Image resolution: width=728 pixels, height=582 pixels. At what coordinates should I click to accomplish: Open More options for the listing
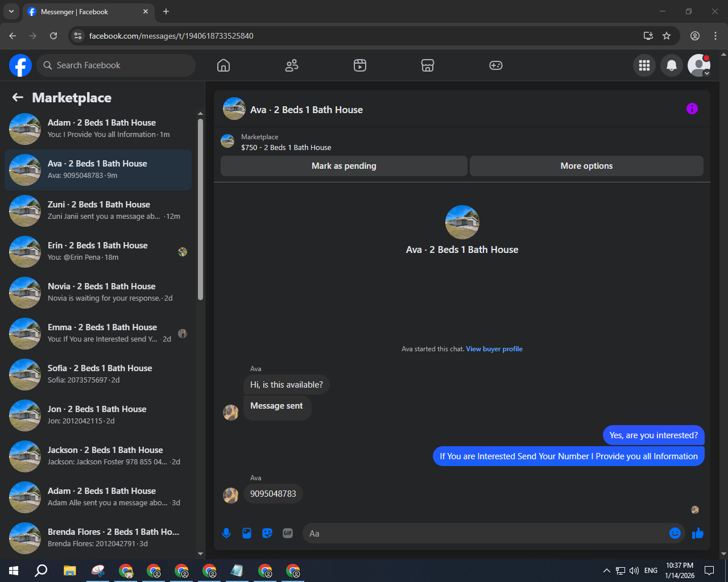pos(586,166)
